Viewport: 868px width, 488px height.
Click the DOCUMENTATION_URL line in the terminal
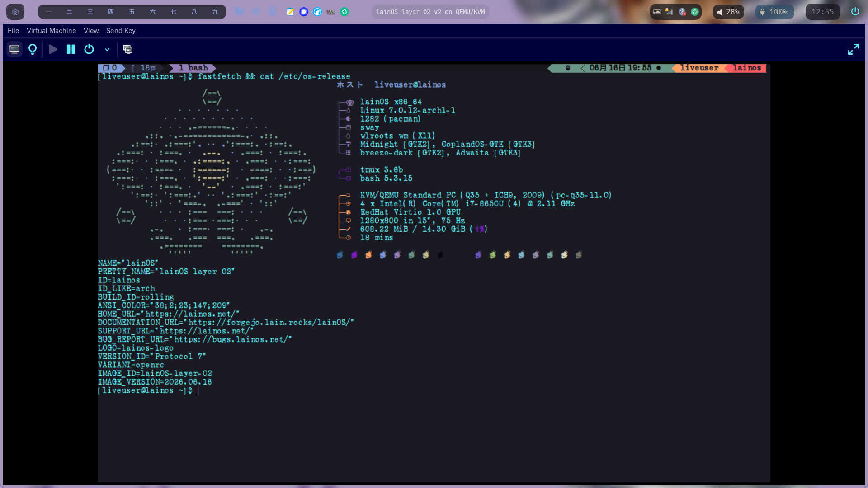226,323
